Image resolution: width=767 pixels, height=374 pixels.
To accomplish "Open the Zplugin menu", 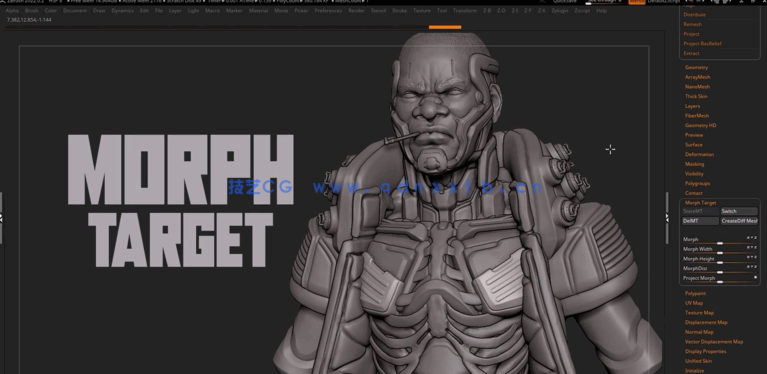I will coord(560,10).
